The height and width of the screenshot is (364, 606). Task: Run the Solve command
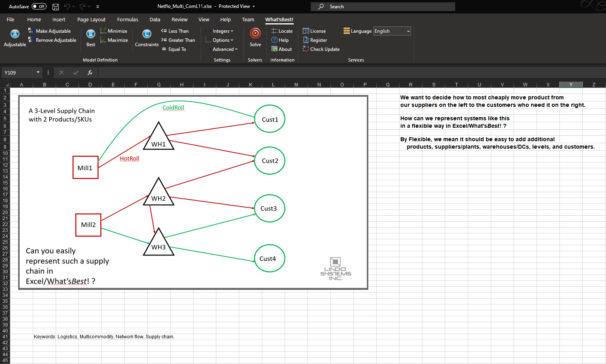(255, 38)
